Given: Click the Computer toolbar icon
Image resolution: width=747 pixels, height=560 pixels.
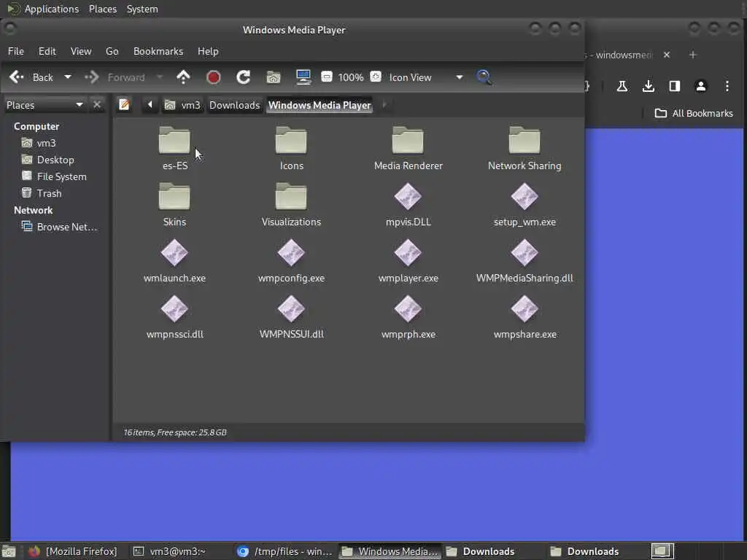Looking at the screenshot, I should click(303, 77).
